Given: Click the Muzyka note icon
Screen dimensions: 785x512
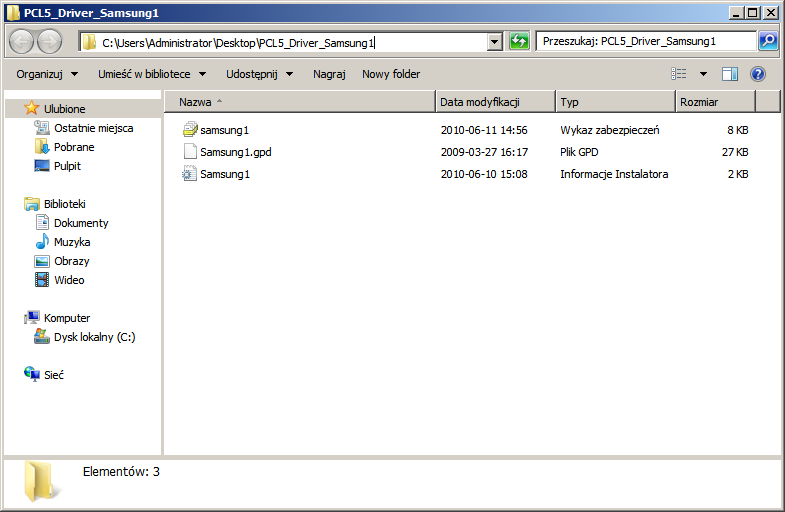Looking at the screenshot, I should tap(42, 241).
